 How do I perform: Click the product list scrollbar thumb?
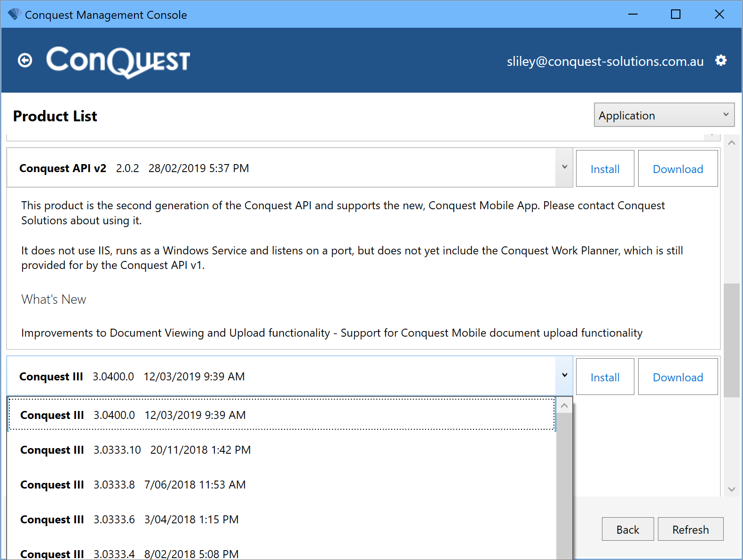731,340
